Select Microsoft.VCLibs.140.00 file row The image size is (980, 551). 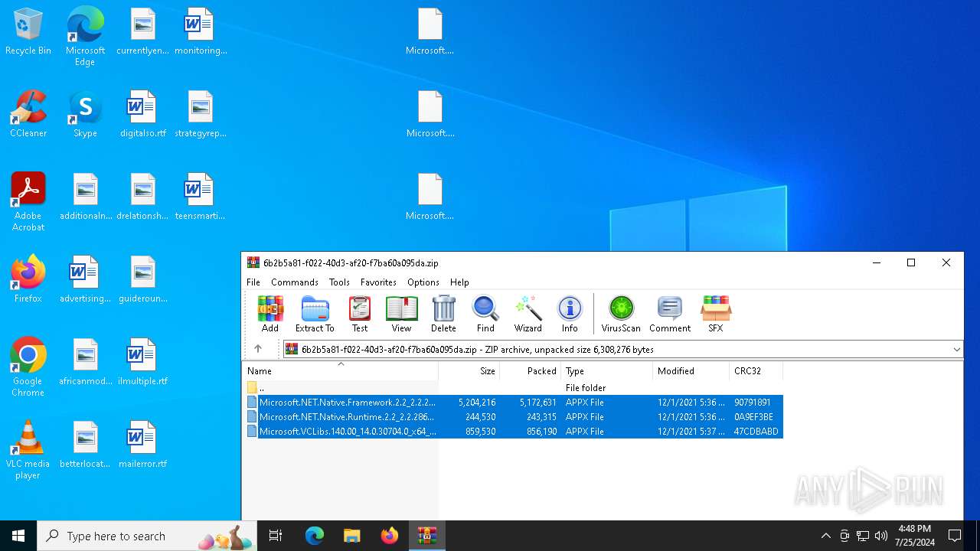tap(513, 432)
